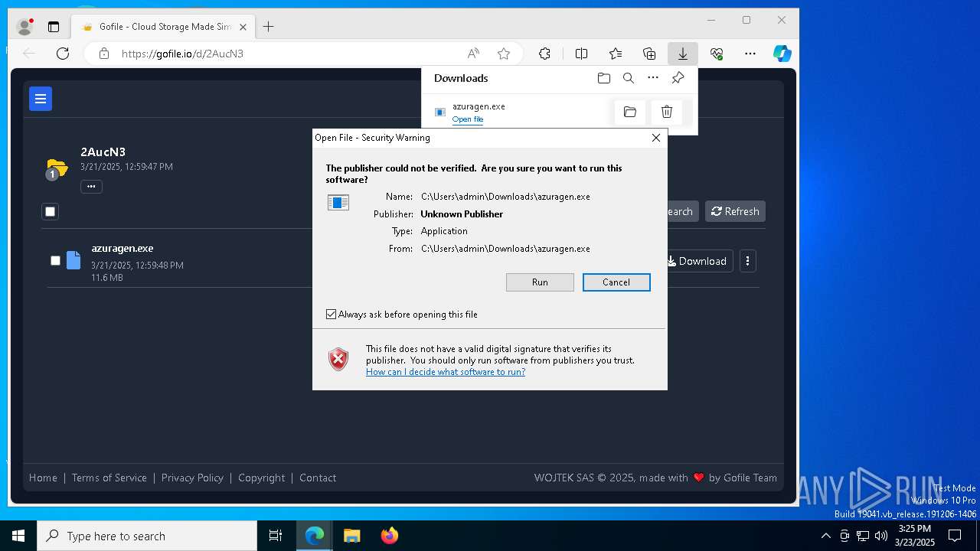The width and height of the screenshot is (980, 551).
Task: Open Edge Settings and more menu
Action: click(x=750, y=54)
